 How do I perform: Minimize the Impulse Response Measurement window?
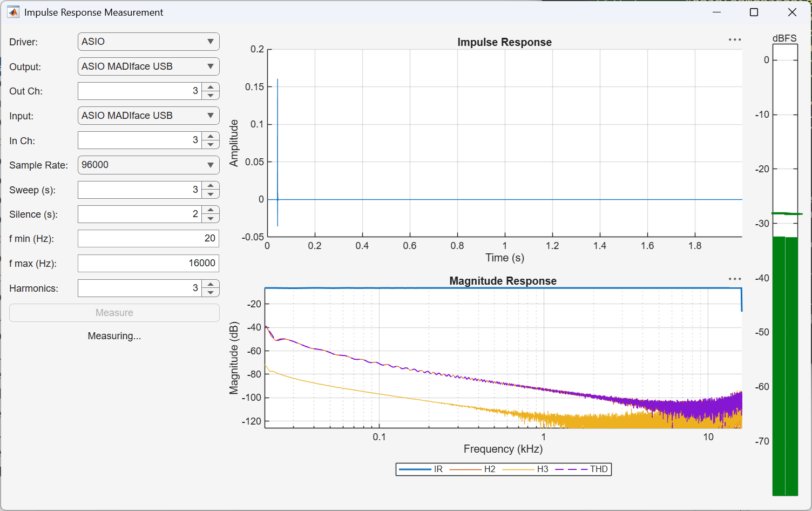(x=717, y=12)
